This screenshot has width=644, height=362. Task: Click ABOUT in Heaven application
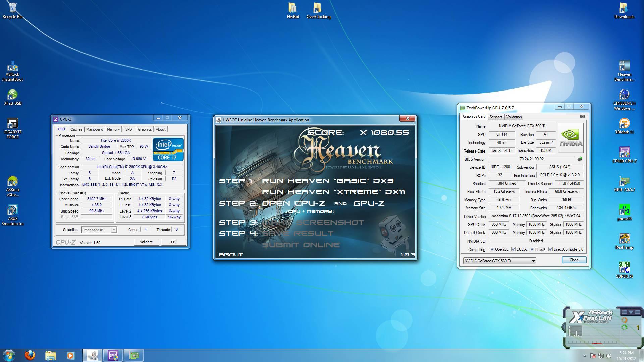[231, 255]
